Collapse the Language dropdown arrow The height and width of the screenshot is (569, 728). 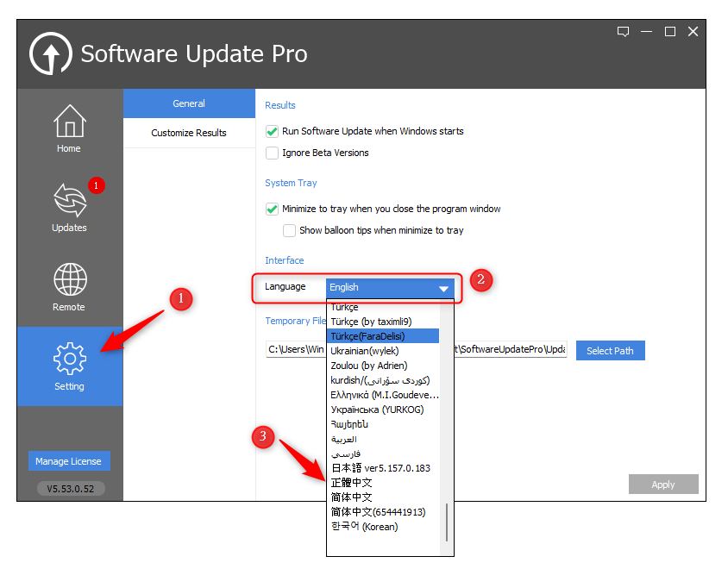pyautogui.click(x=443, y=288)
